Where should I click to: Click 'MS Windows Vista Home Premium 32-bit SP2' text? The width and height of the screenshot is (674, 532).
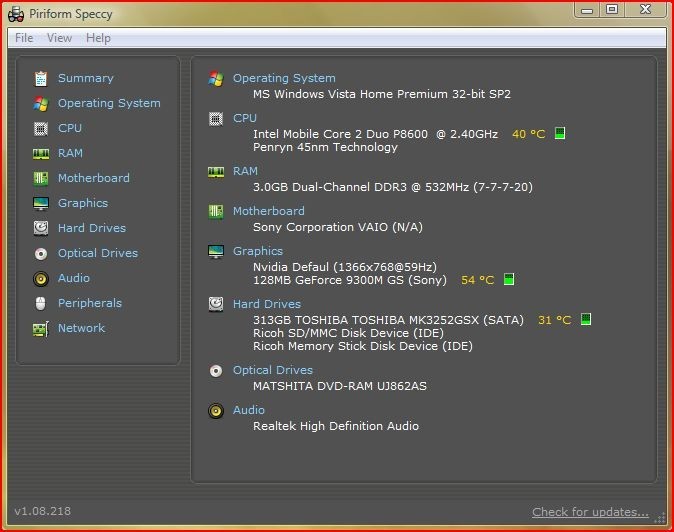coord(382,94)
